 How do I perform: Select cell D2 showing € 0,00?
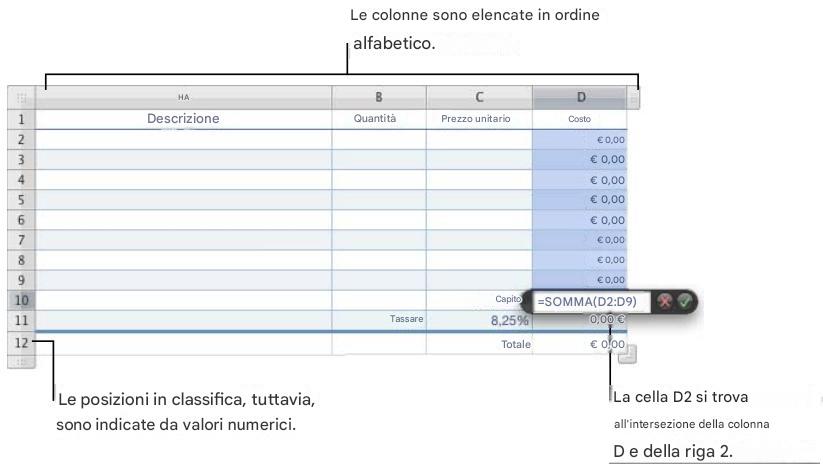(x=579, y=140)
